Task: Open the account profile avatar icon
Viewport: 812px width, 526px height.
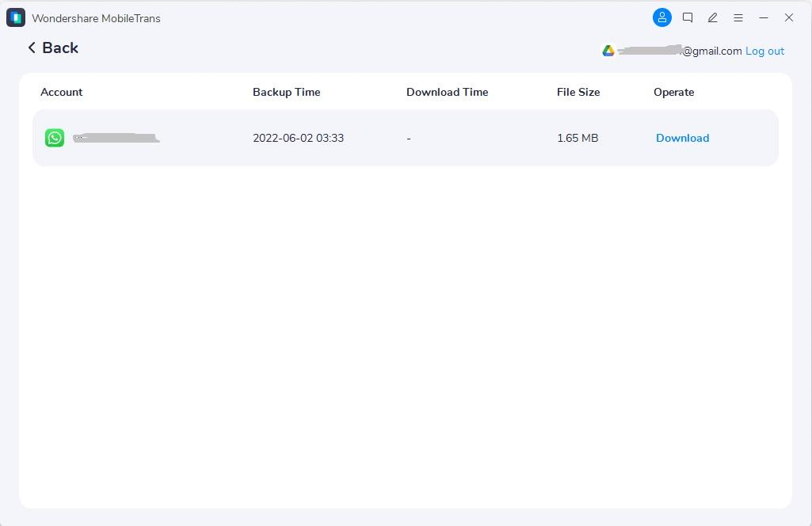Action: pos(662,17)
